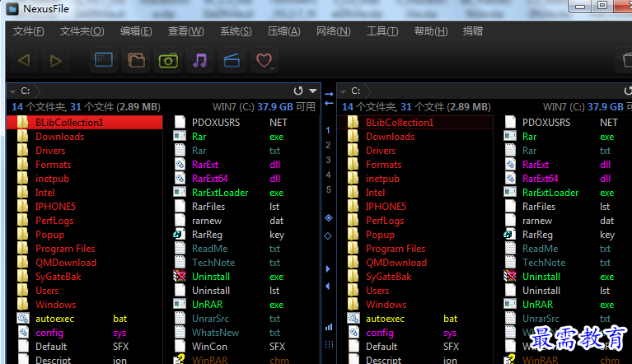The image size is (632, 364).
Task: Expand the left panel drive selector arrow
Action: (13, 91)
